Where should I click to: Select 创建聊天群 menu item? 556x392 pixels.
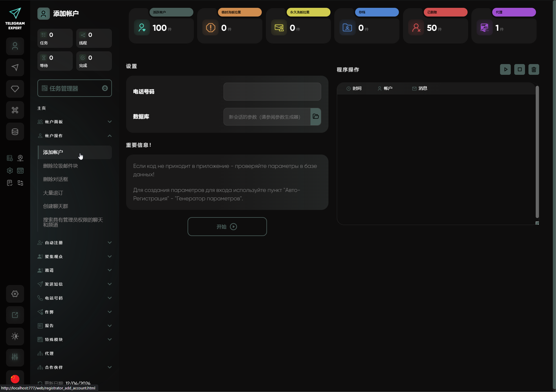[x=56, y=206]
